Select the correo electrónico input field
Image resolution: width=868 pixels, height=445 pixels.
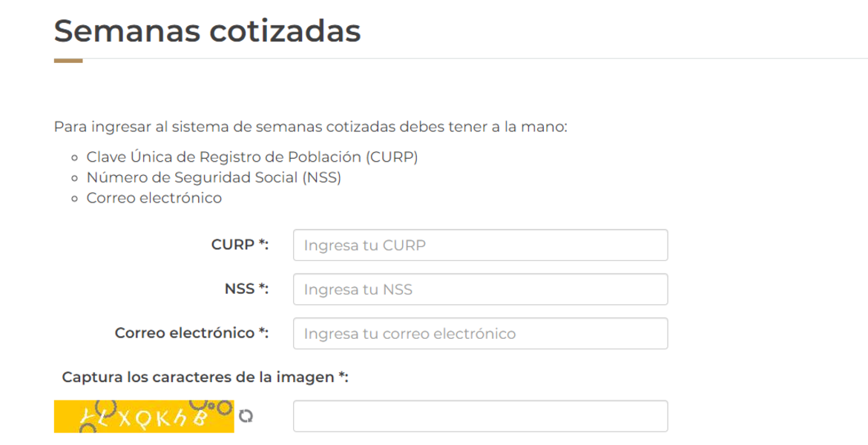480,334
